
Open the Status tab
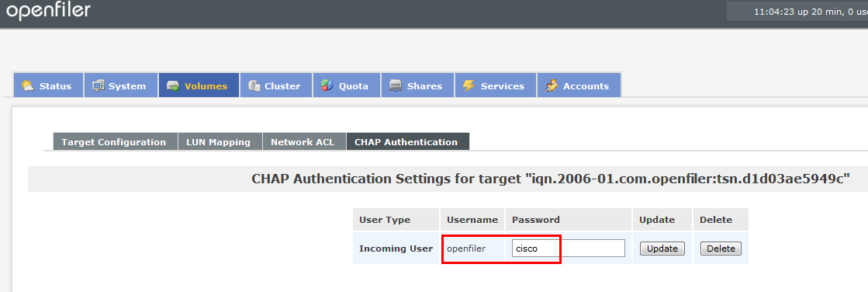[48, 85]
